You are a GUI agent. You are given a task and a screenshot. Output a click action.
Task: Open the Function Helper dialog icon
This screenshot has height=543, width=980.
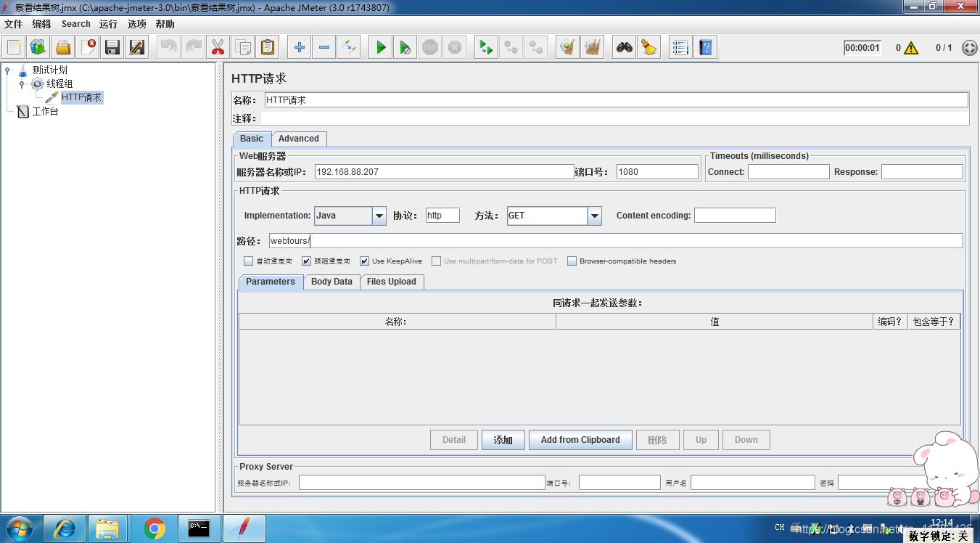(x=681, y=48)
